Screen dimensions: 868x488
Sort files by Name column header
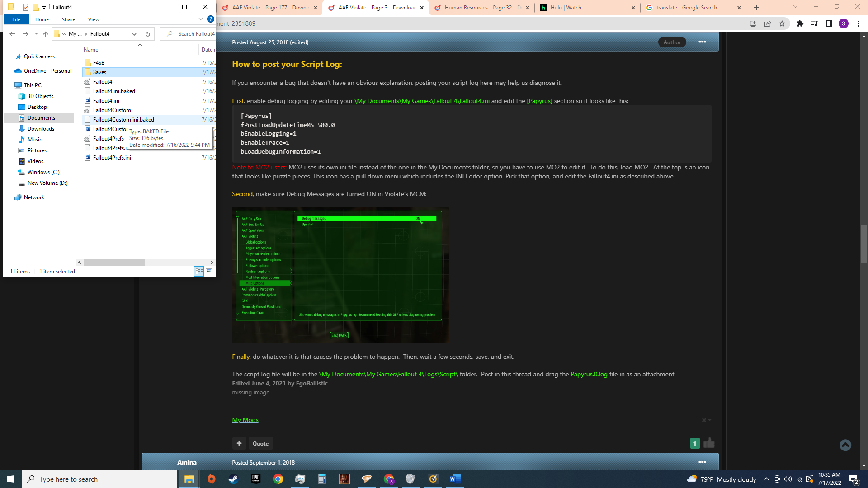(x=91, y=50)
